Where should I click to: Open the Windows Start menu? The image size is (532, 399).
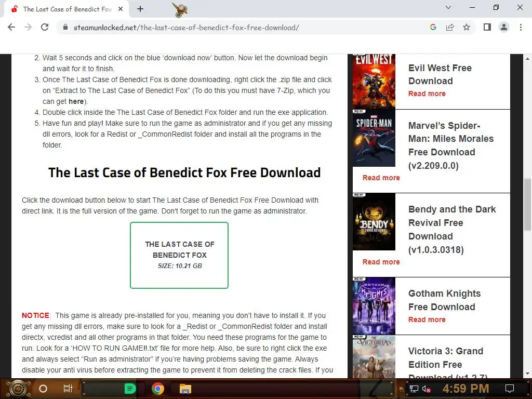(x=18, y=389)
